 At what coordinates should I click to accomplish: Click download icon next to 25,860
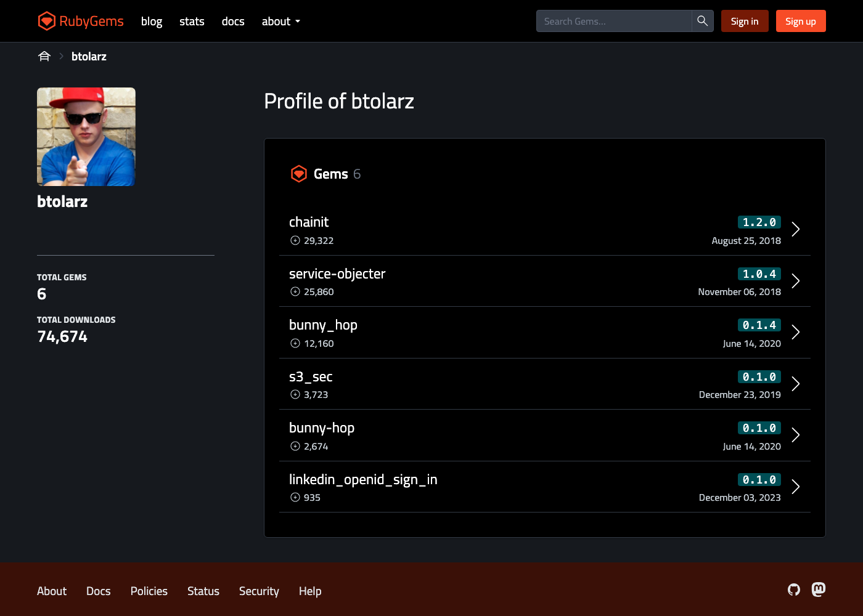coord(295,291)
